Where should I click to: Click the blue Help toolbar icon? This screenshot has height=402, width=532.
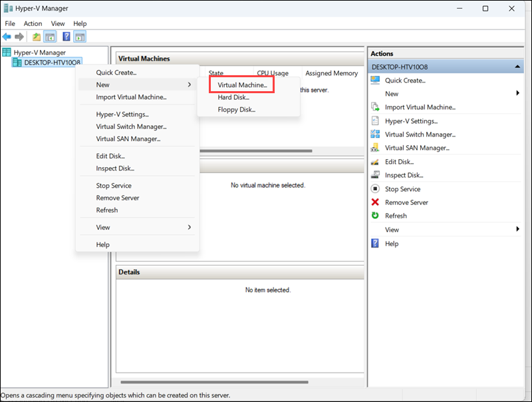tap(66, 37)
